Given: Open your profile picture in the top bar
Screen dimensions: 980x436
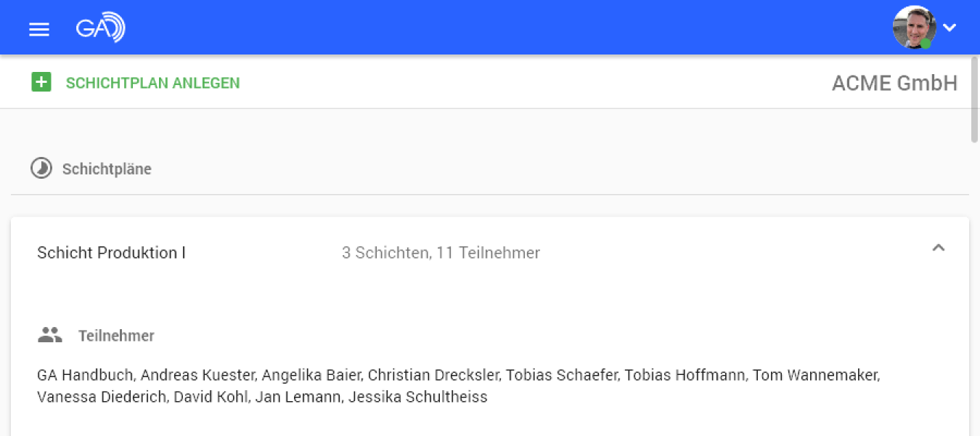Looking at the screenshot, I should (914, 28).
